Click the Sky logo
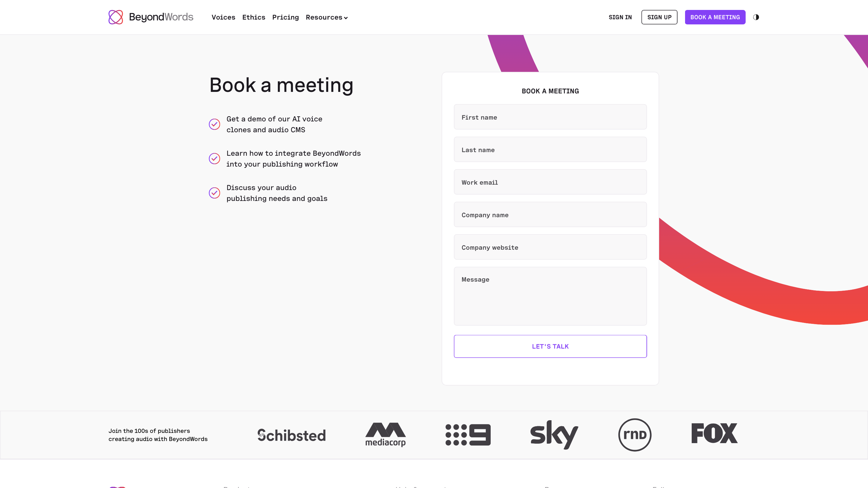The width and height of the screenshot is (868, 488). 554,434
